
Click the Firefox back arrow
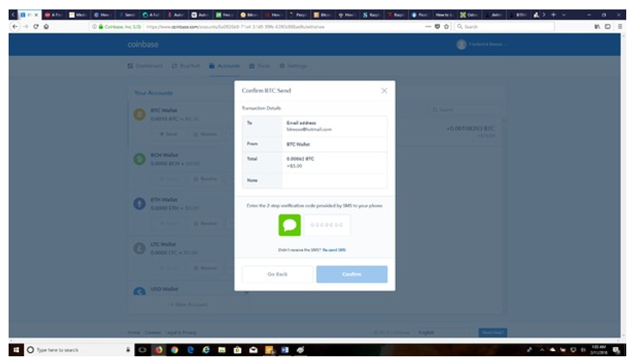[15, 27]
